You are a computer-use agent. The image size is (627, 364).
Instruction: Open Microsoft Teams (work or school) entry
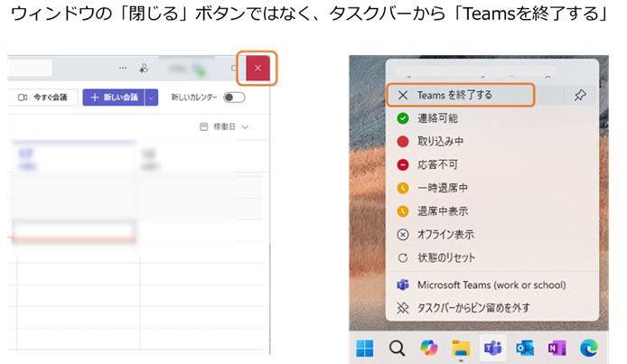coord(491,285)
